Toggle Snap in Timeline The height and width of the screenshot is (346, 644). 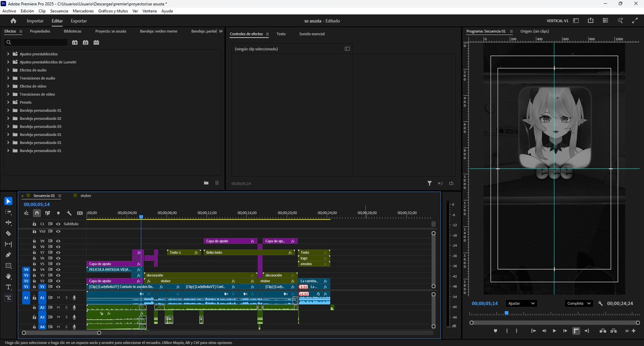click(37, 213)
